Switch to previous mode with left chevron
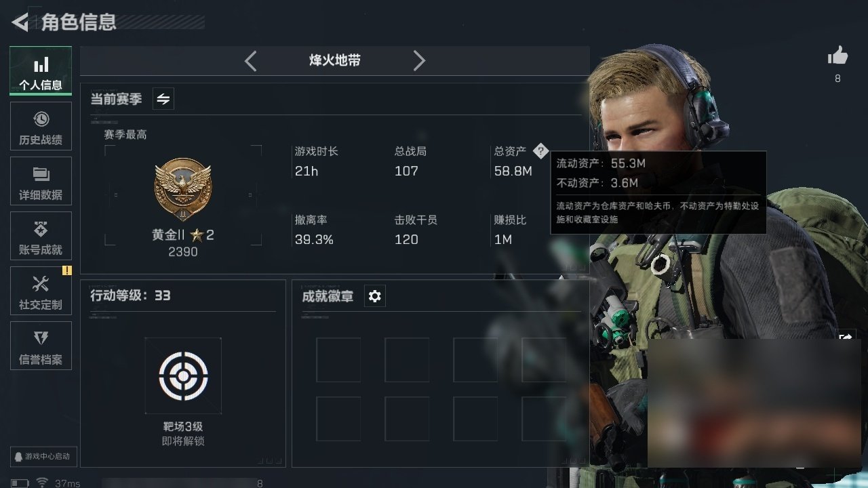 [251, 61]
